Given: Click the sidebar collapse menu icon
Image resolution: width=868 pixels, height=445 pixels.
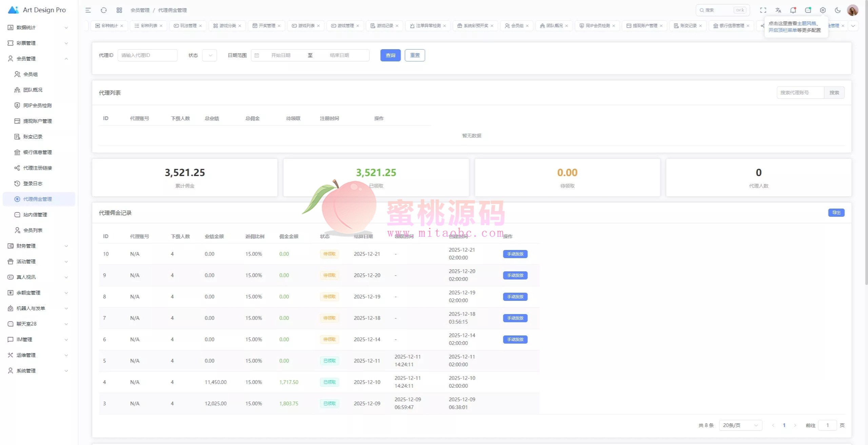Looking at the screenshot, I should click(88, 10).
